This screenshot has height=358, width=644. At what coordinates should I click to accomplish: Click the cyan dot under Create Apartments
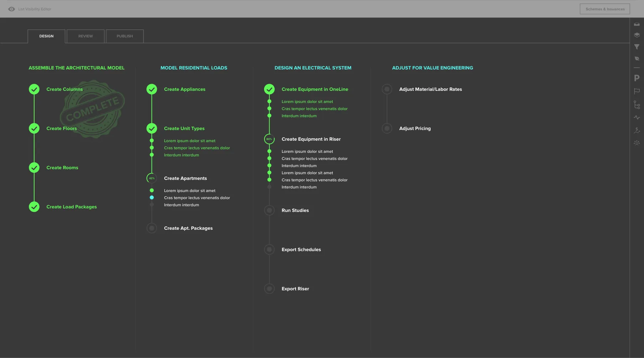click(x=152, y=197)
